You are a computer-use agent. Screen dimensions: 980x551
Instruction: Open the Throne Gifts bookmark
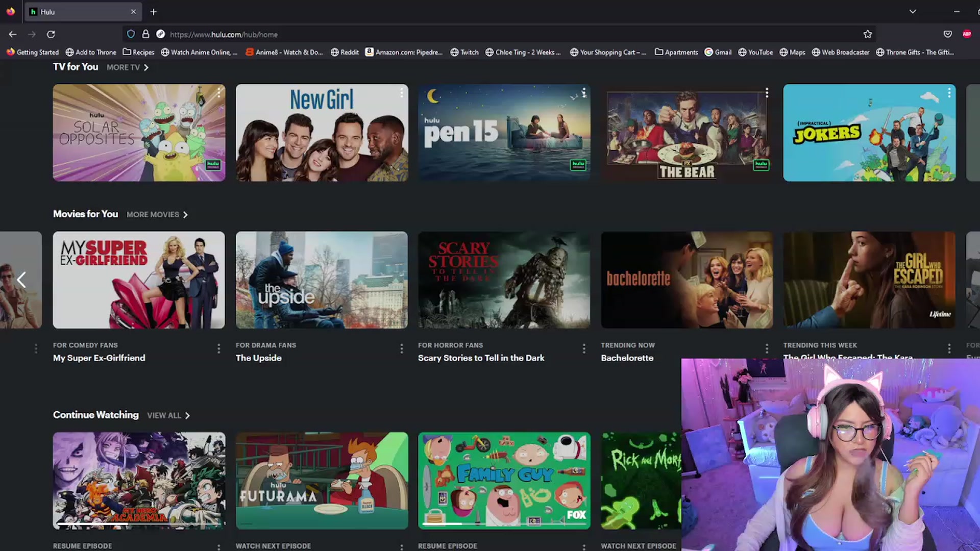pyautogui.click(x=915, y=52)
